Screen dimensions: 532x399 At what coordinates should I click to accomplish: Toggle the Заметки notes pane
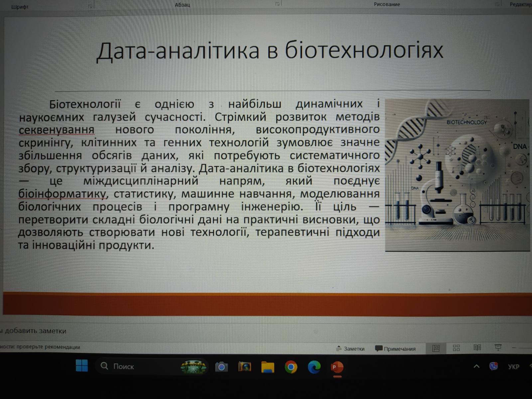[350, 348]
